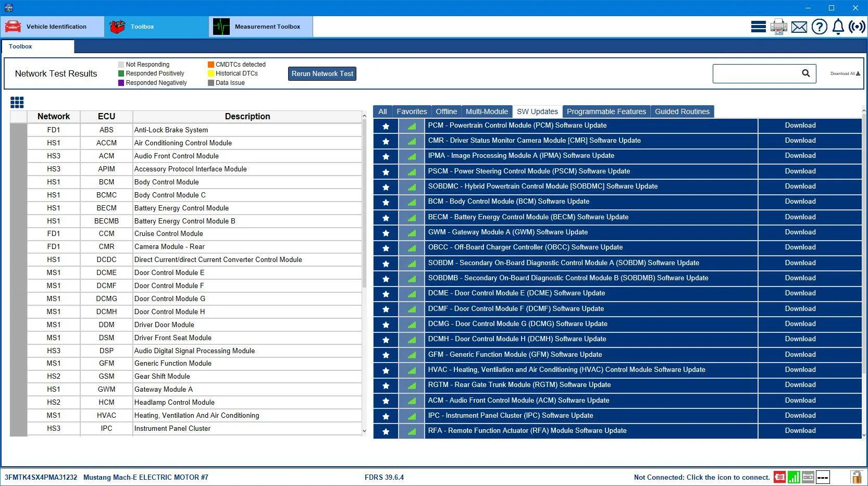868x486 pixels.
Task: Click the notifications bell icon
Action: 838,27
